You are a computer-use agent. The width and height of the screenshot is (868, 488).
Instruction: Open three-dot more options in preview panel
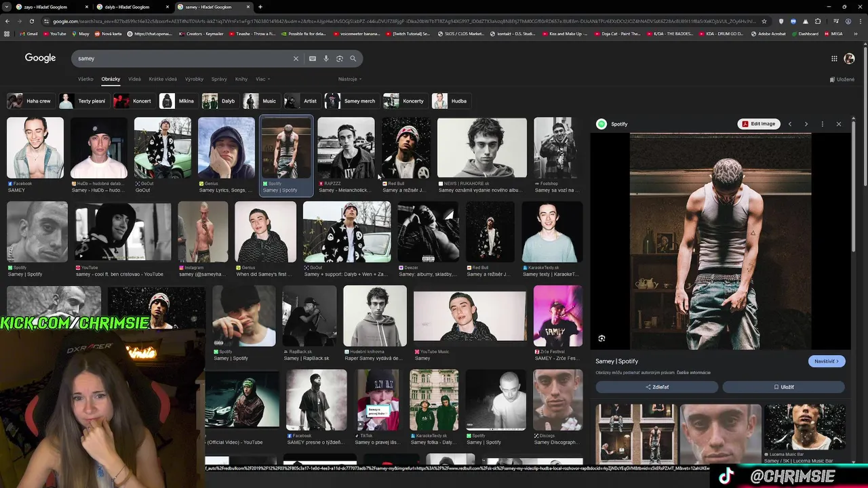pos(822,124)
